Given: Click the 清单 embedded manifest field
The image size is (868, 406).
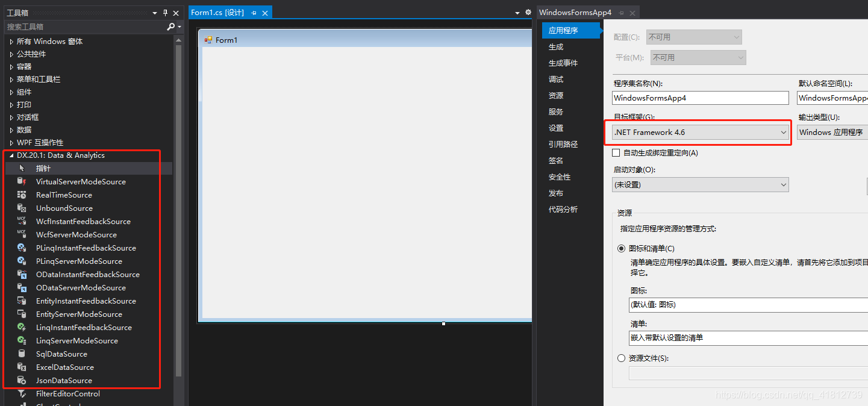Looking at the screenshot, I should 748,338.
